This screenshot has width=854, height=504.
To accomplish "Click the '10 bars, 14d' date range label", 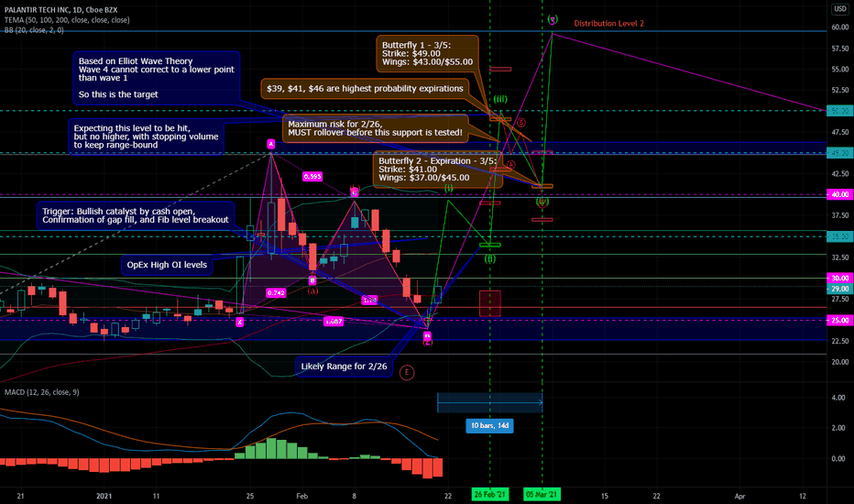I will pyautogui.click(x=489, y=425).
